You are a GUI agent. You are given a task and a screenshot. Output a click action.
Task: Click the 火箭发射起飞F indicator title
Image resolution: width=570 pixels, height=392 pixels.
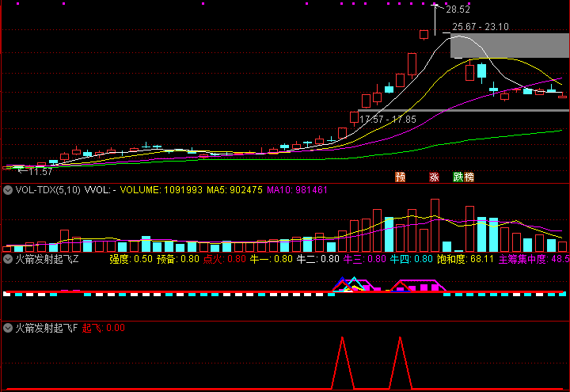(x=47, y=328)
